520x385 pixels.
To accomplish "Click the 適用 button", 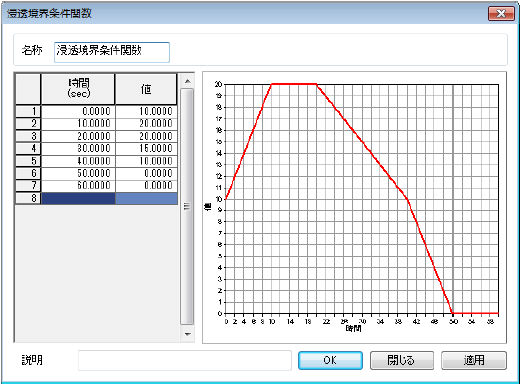I will [x=474, y=360].
